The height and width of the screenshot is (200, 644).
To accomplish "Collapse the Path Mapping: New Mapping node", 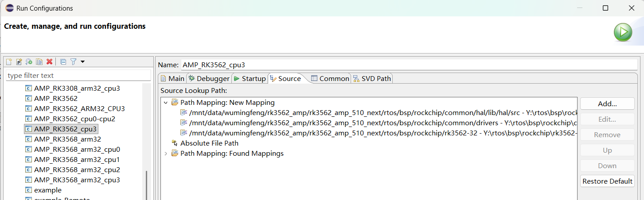I will [166, 103].
